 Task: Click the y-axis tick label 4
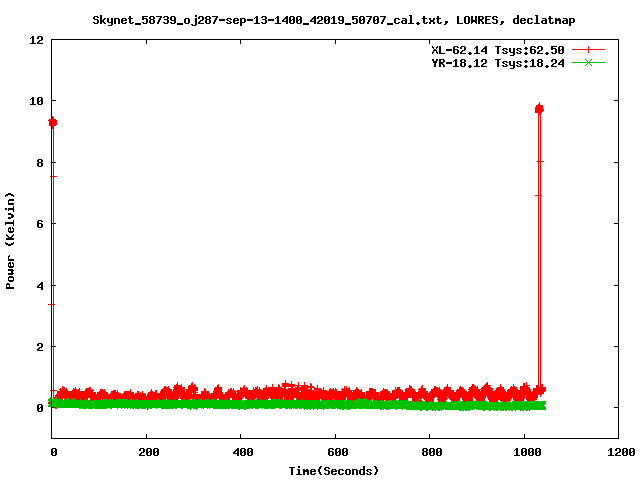[40, 286]
